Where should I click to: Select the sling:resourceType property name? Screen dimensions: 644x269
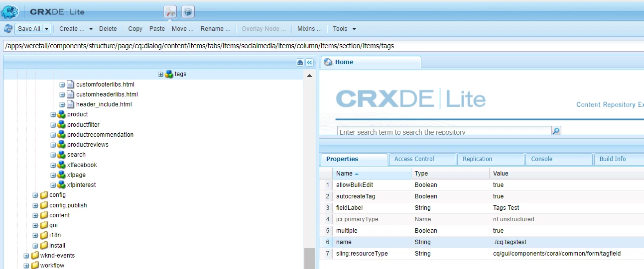point(362,254)
